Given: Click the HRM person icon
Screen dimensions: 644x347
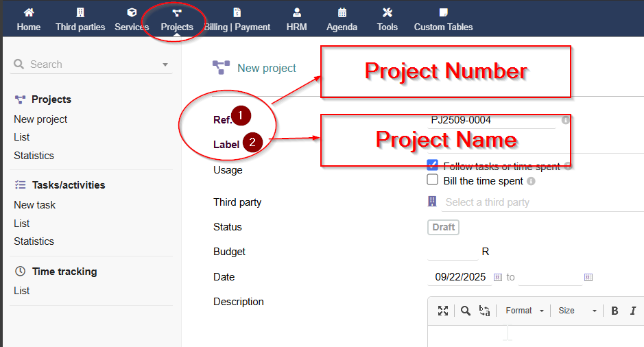Looking at the screenshot, I should (296, 12).
